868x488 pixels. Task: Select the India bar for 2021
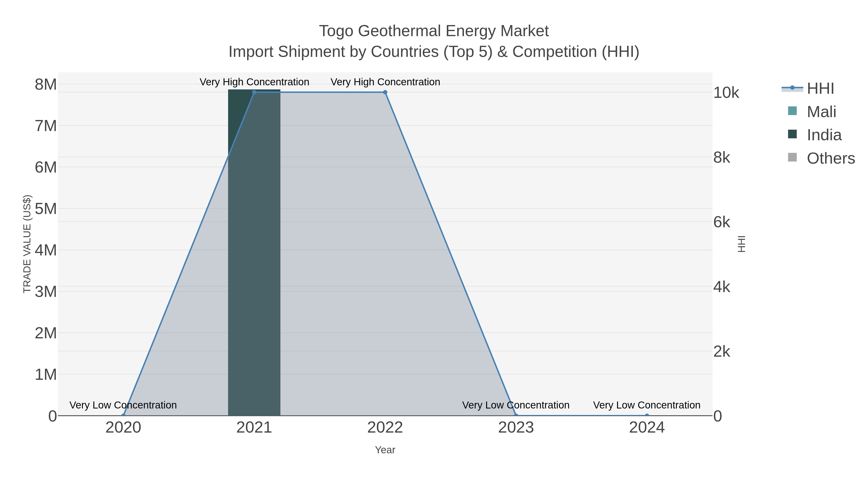point(254,253)
